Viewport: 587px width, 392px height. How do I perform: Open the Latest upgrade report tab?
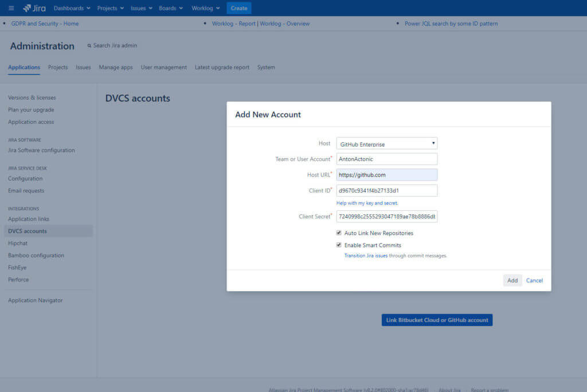222,68
